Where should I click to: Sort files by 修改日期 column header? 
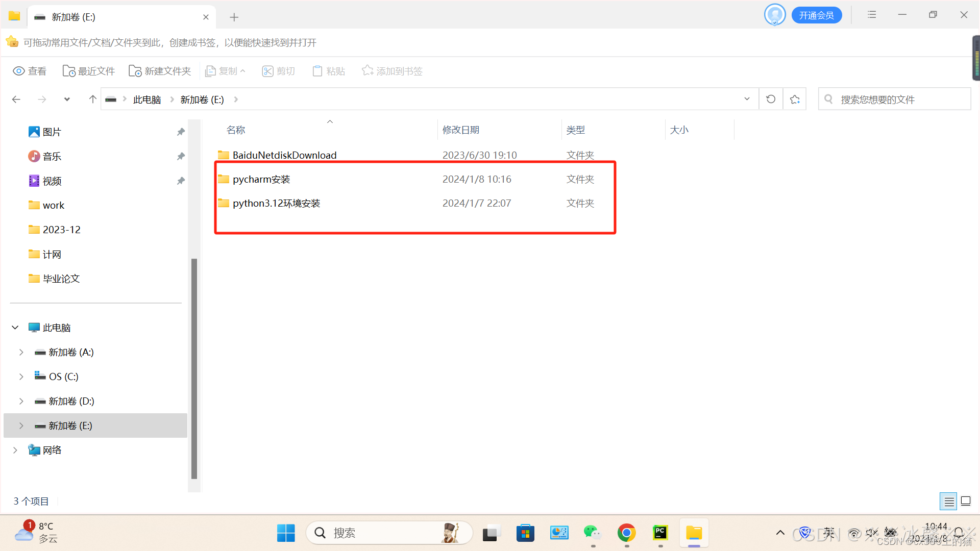[461, 130]
